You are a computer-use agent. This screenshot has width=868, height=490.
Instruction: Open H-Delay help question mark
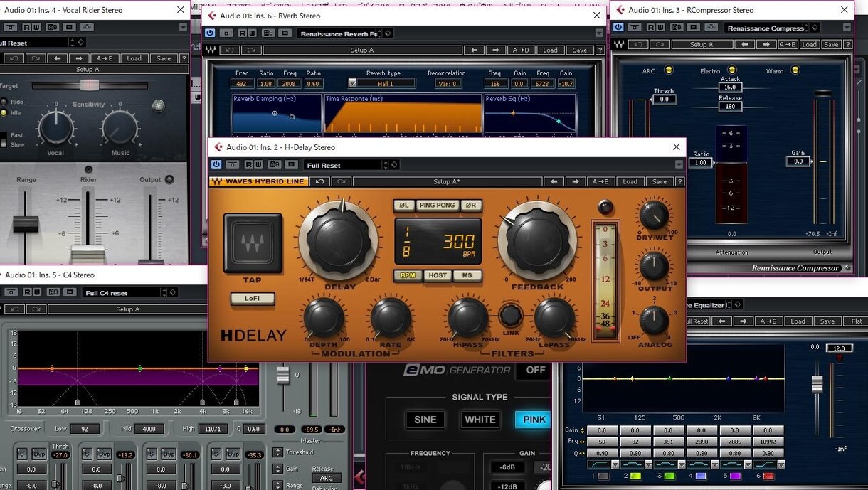click(680, 181)
